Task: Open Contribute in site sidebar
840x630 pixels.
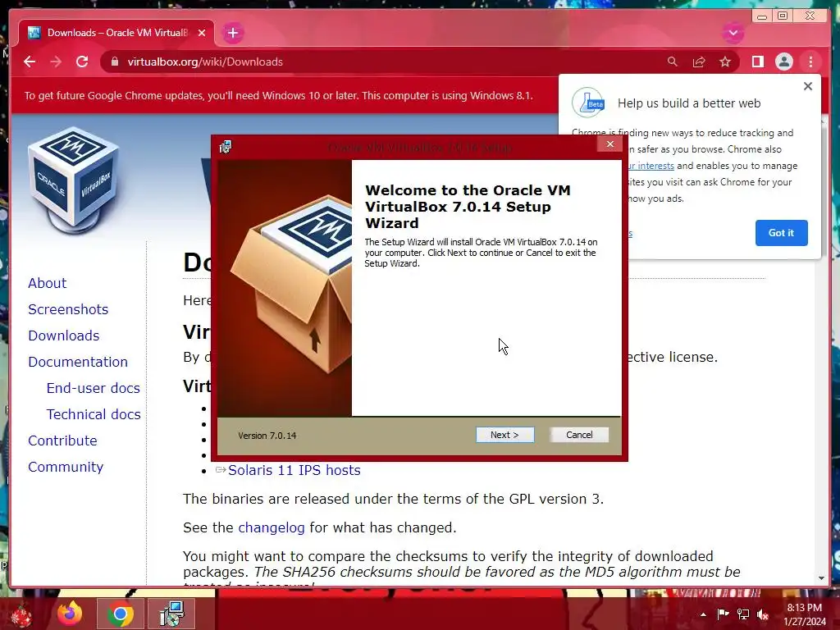Action: coord(62,441)
